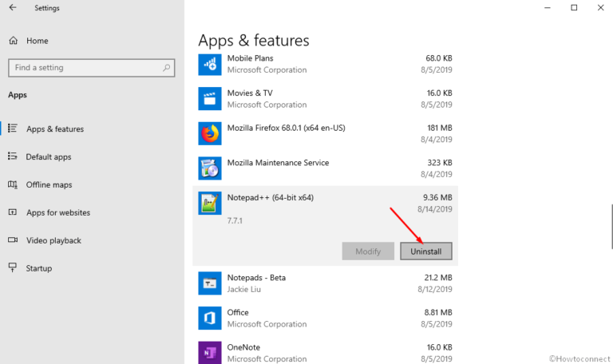This screenshot has width=613, height=364.
Task: Click the search magnifier icon
Action: click(x=167, y=68)
